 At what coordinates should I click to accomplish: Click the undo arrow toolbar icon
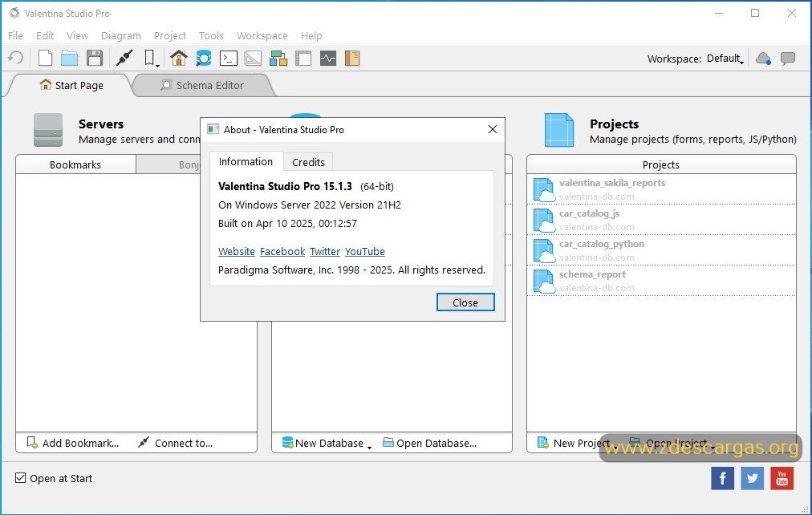click(x=16, y=58)
